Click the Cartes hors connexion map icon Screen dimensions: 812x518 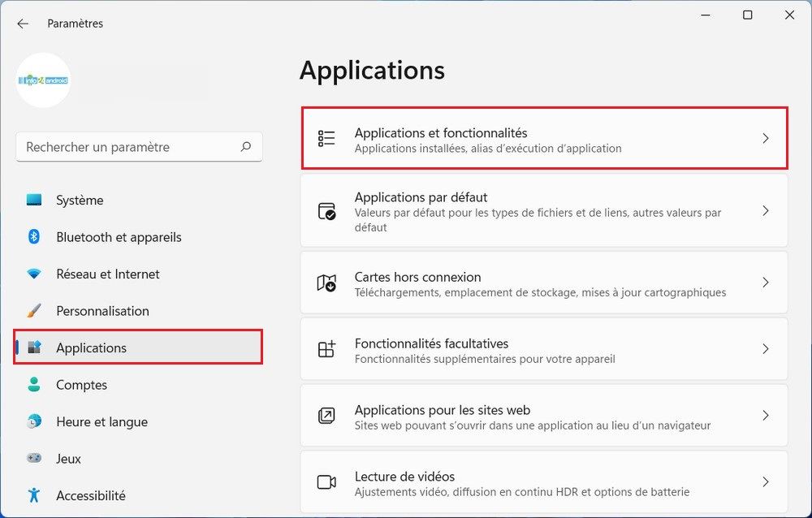pyautogui.click(x=327, y=282)
